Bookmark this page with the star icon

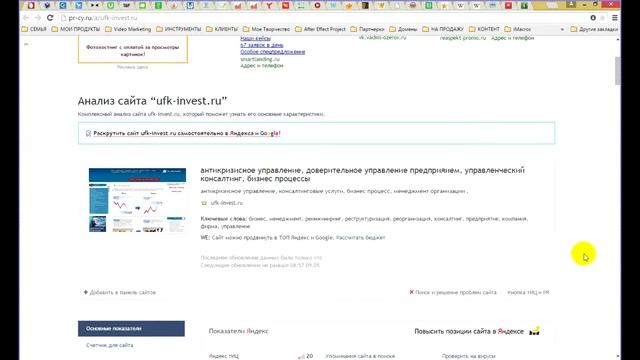602,18
